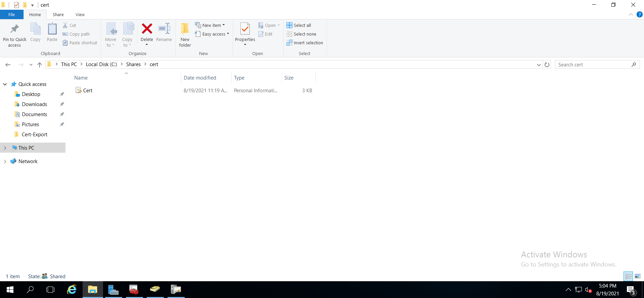Open Pictures in Quick access

tap(30, 125)
